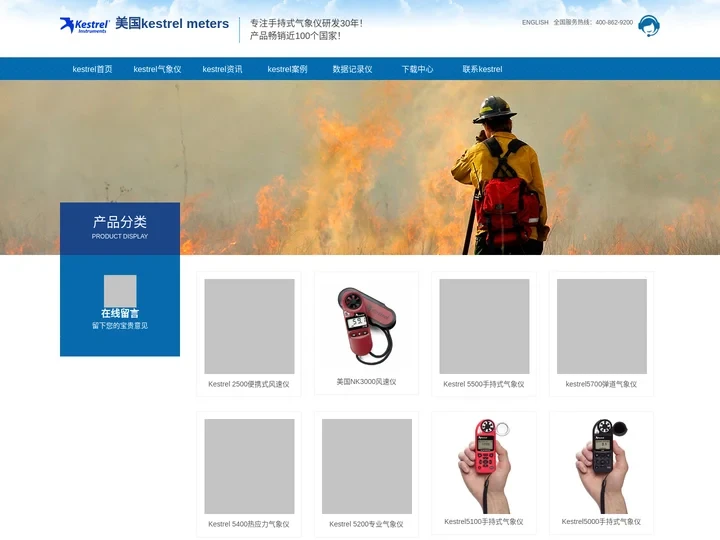The height and width of the screenshot is (540, 720).
Task: Open the 在线留言 message link
Action: pos(120,313)
